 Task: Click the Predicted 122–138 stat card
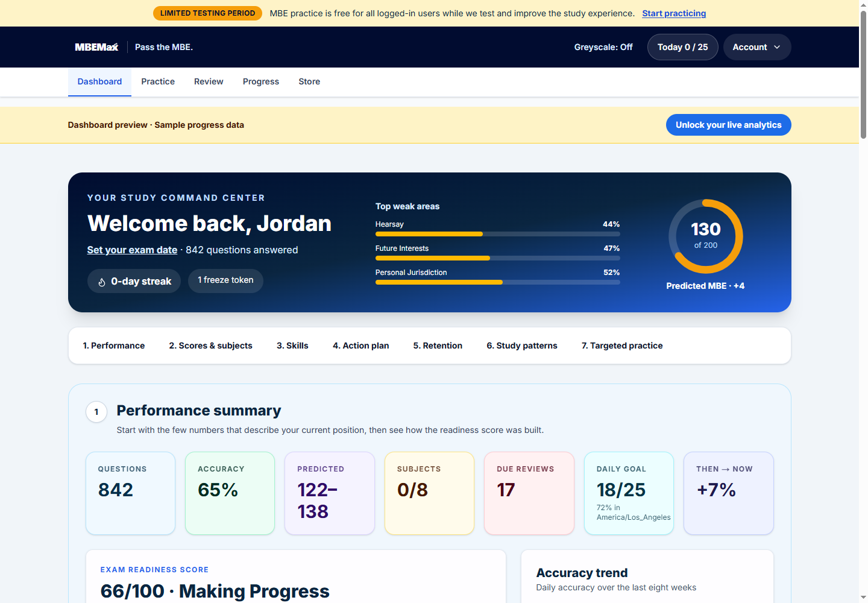click(x=330, y=493)
